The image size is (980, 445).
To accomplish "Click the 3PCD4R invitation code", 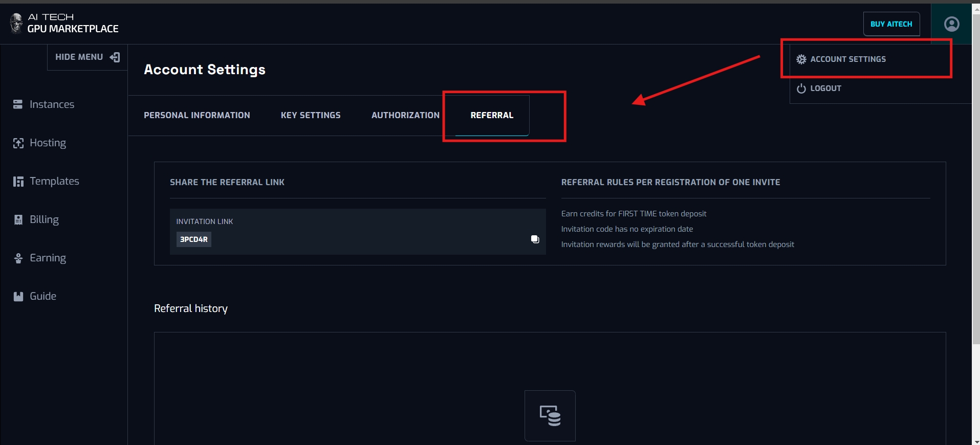I will pyautogui.click(x=193, y=239).
